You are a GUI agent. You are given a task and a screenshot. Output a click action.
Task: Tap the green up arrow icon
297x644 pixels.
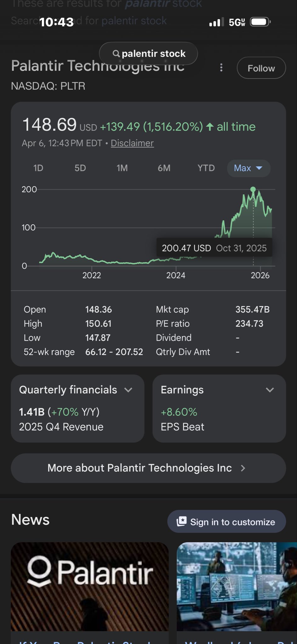210,127
